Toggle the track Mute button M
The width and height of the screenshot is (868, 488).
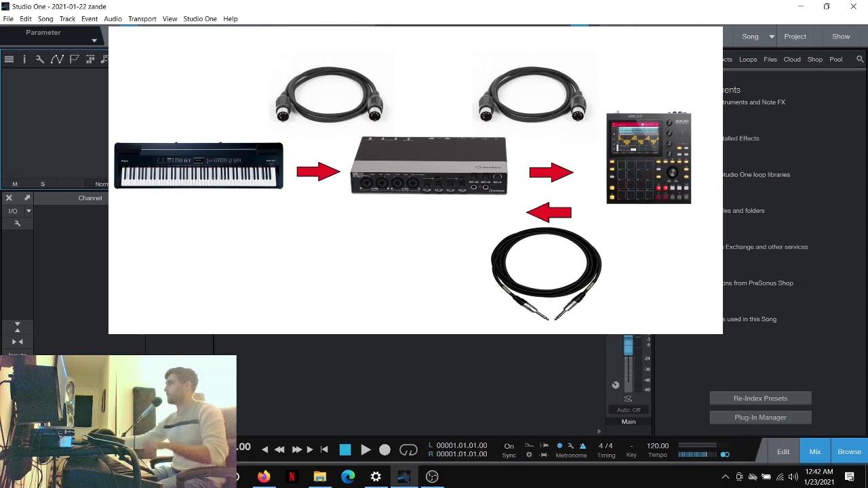click(15, 184)
